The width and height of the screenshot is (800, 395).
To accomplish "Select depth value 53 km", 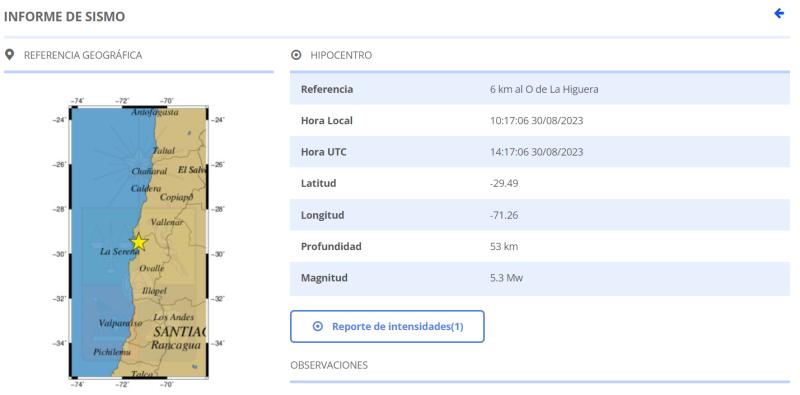I will click(504, 246).
